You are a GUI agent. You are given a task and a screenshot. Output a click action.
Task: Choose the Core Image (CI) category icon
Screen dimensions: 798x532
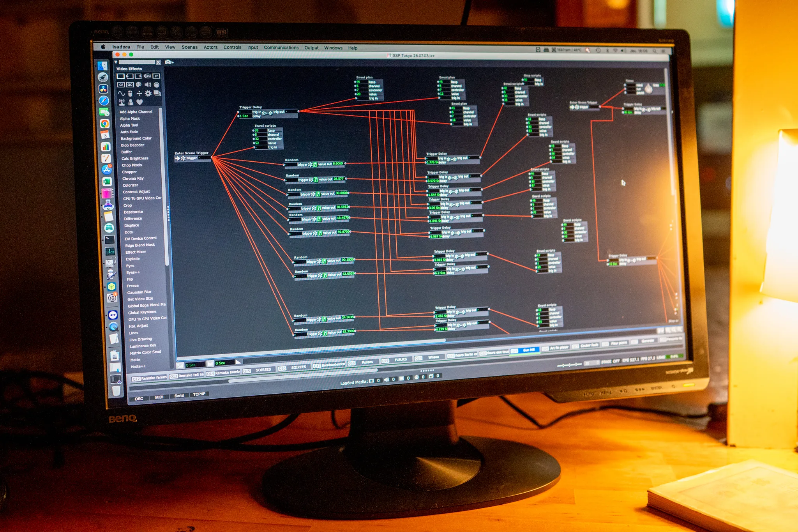(121, 85)
